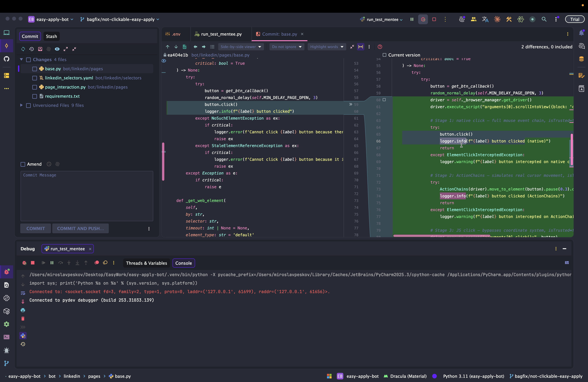
Task: Switch to Threads & Variables tab
Action: (146, 263)
